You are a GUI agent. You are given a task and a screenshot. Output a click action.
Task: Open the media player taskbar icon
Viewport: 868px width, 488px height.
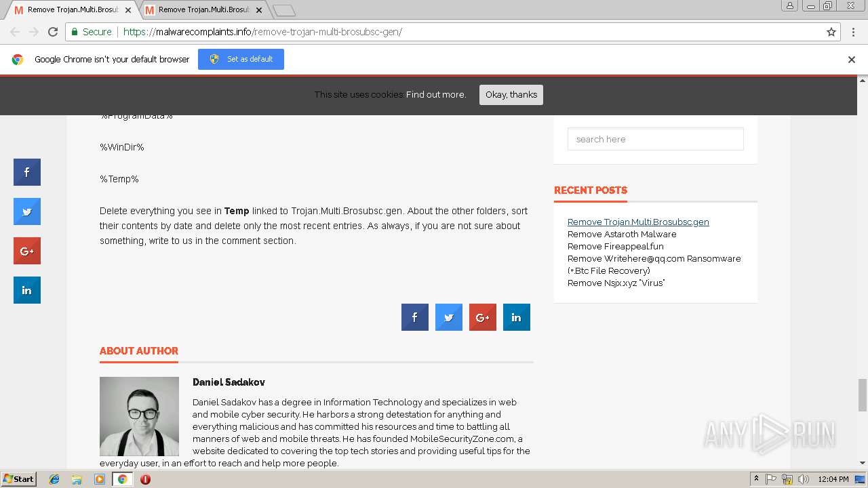(x=100, y=479)
